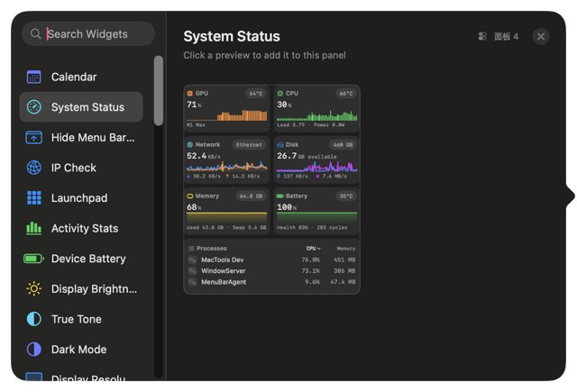Viewport: 577px width, 392px height.
Task: Click the CPU chip icon in preview
Action: (x=280, y=94)
